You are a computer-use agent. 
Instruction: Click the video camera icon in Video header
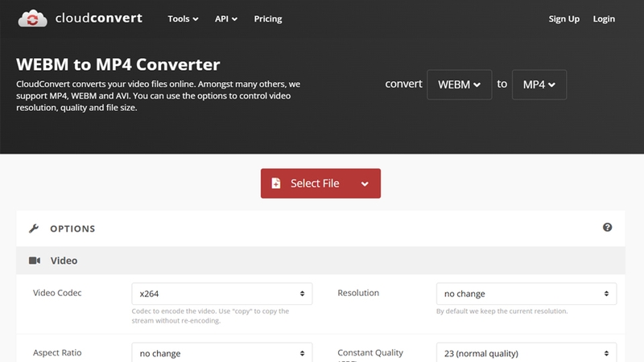click(35, 261)
